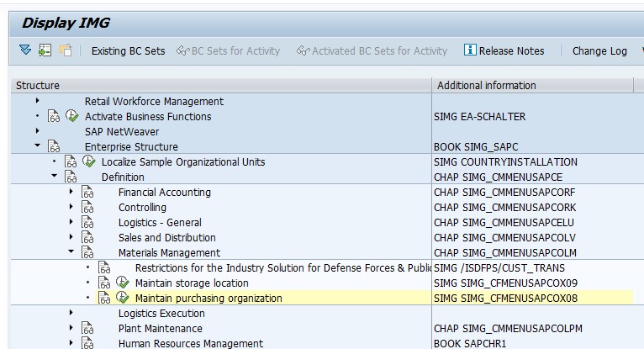Screen dimensions: 644x349
Task: Open Existing BC Sets
Action: (128, 51)
